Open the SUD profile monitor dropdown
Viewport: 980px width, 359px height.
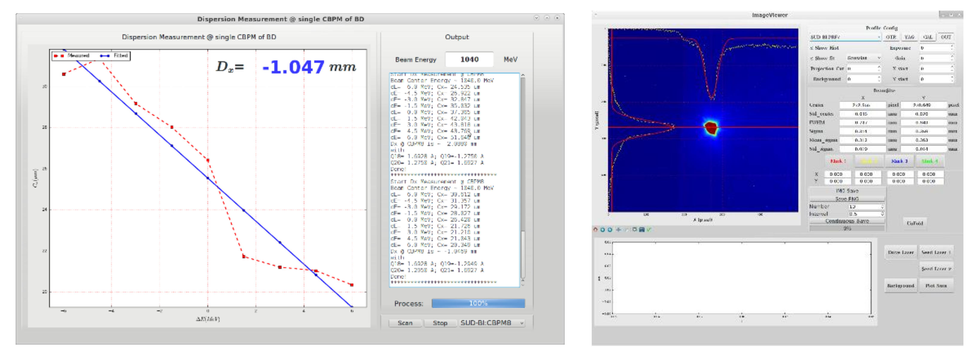pyautogui.click(x=845, y=37)
